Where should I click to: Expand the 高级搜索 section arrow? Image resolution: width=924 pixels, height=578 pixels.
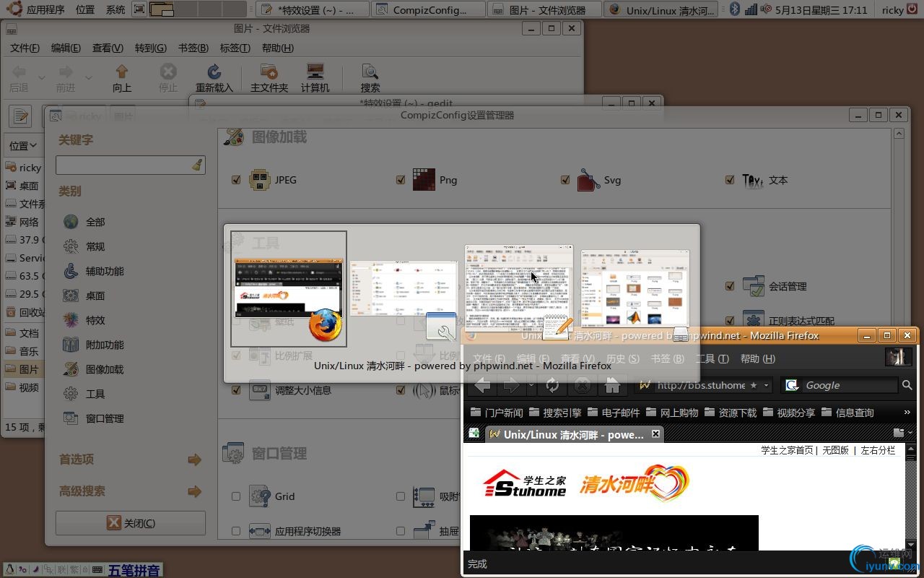(194, 491)
